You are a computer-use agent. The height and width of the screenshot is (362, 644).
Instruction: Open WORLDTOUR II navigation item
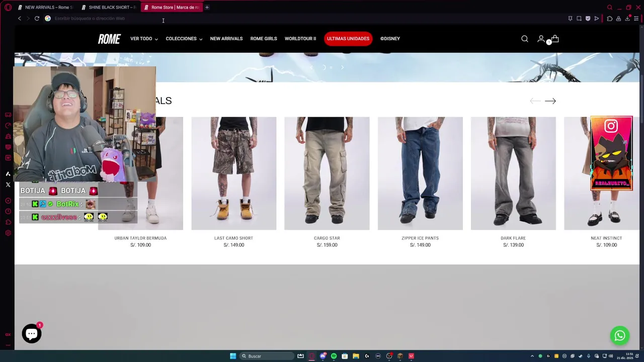tap(300, 39)
